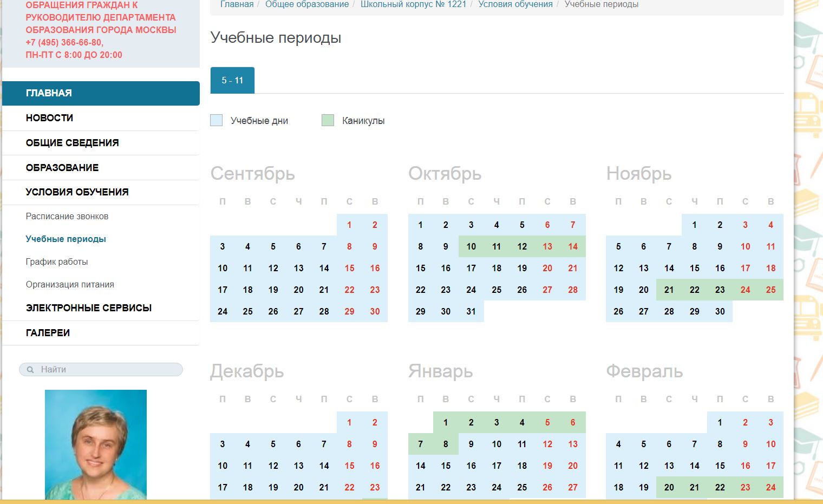
Task: Click the search magnifier icon
Action: click(30, 370)
